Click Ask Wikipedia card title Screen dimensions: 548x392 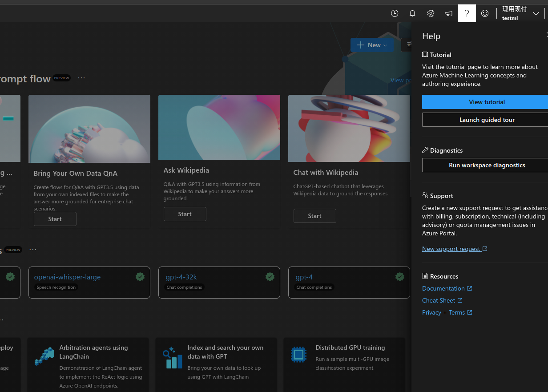point(186,170)
